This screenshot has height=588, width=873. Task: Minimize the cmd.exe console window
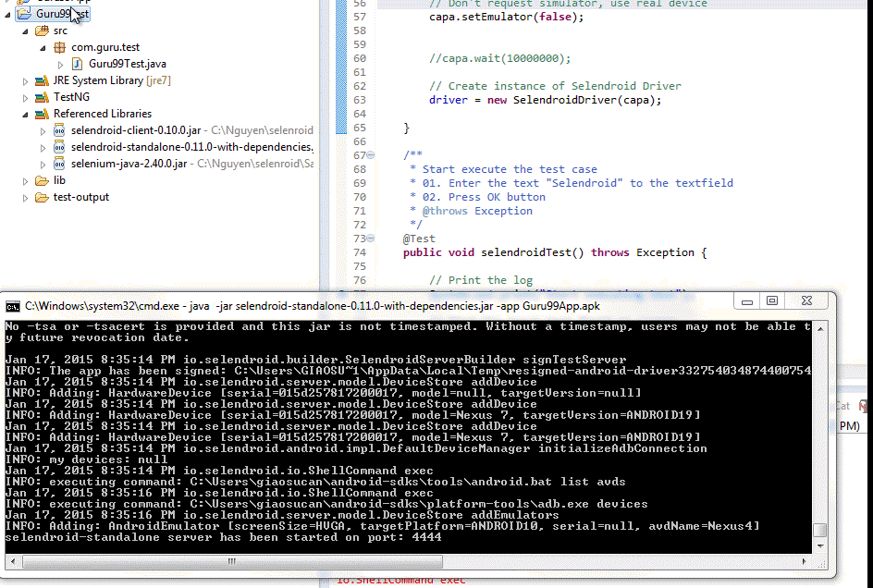point(747,301)
